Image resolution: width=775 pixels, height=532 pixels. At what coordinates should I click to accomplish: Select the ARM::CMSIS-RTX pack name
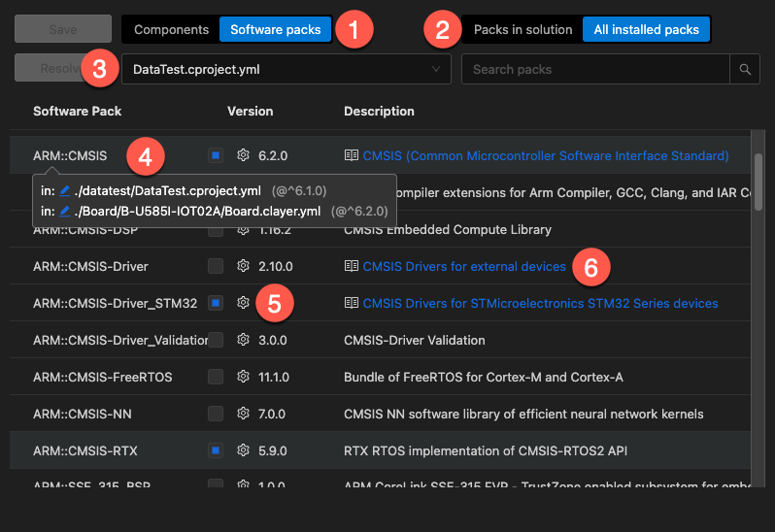(85, 450)
